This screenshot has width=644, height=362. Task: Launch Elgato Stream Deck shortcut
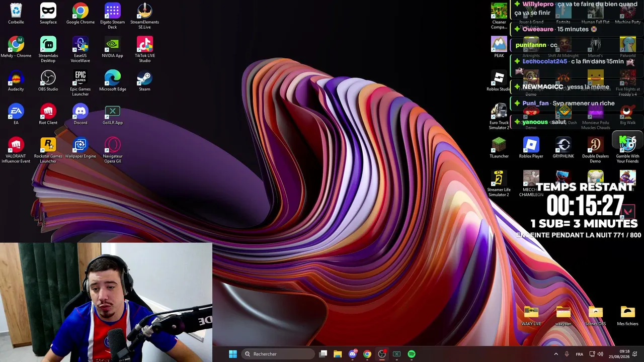pyautogui.click(x=113, y=16)
